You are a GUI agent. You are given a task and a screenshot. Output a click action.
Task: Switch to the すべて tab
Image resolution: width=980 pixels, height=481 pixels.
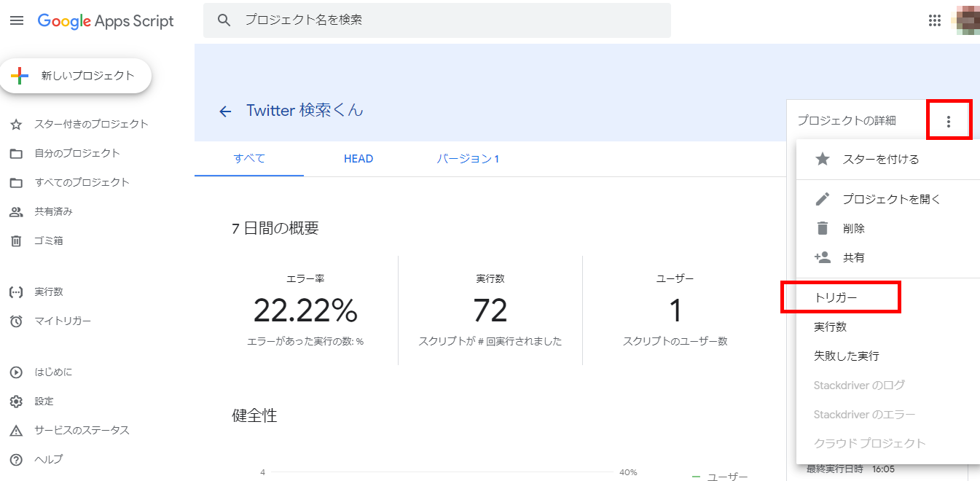tap(249, 158)
